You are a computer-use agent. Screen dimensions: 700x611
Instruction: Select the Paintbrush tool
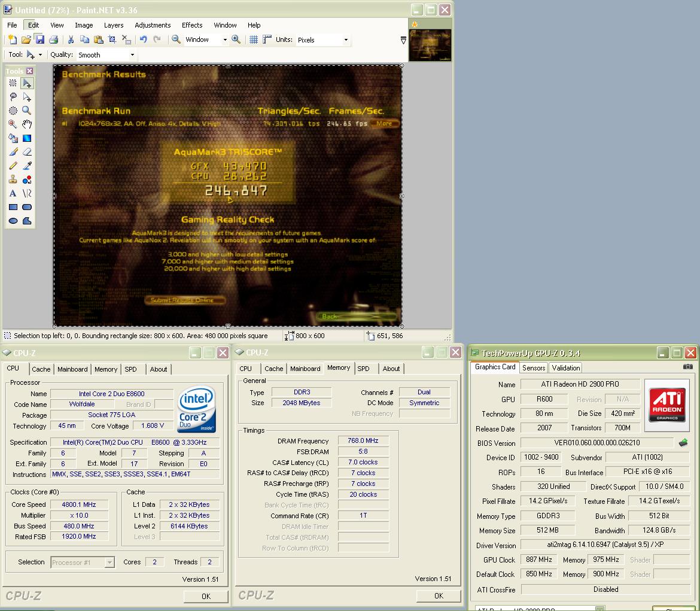pyautogui.click(x=13, y=152)
